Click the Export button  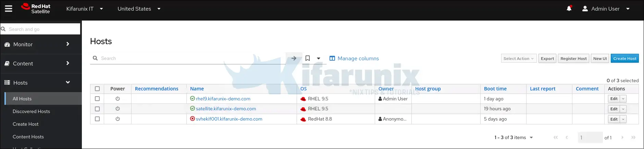click(x=547, y=59)
